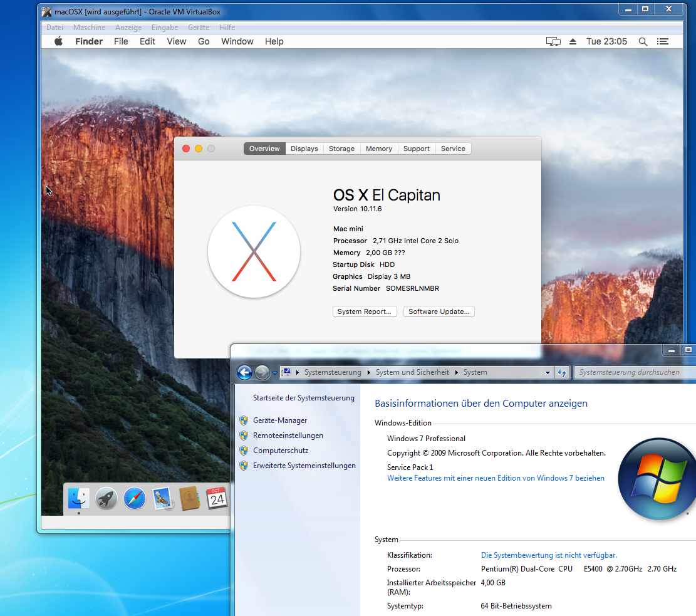Image resolution: width=696 pixels, height=616 pixels.
Task: Launch Launchpad rocket icon in Dock
Action: coord(106,499)
